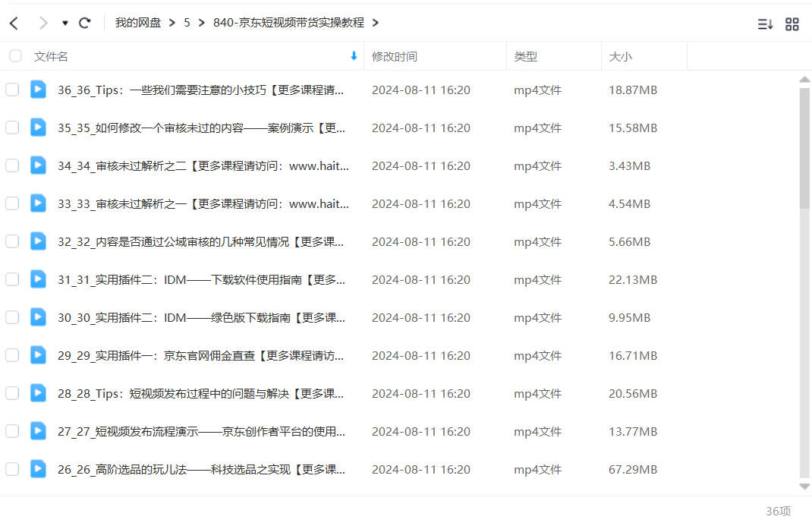Sort by the 类型 column
The width and height of the screenshot is (812, 526).
tap(526, 56)
